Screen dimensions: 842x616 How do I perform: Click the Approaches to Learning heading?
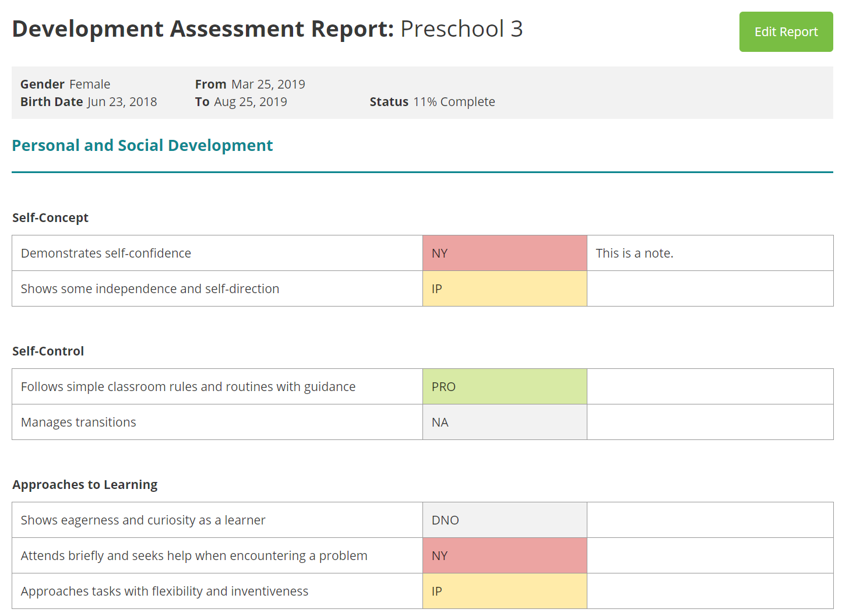click(x=84, y=484)
